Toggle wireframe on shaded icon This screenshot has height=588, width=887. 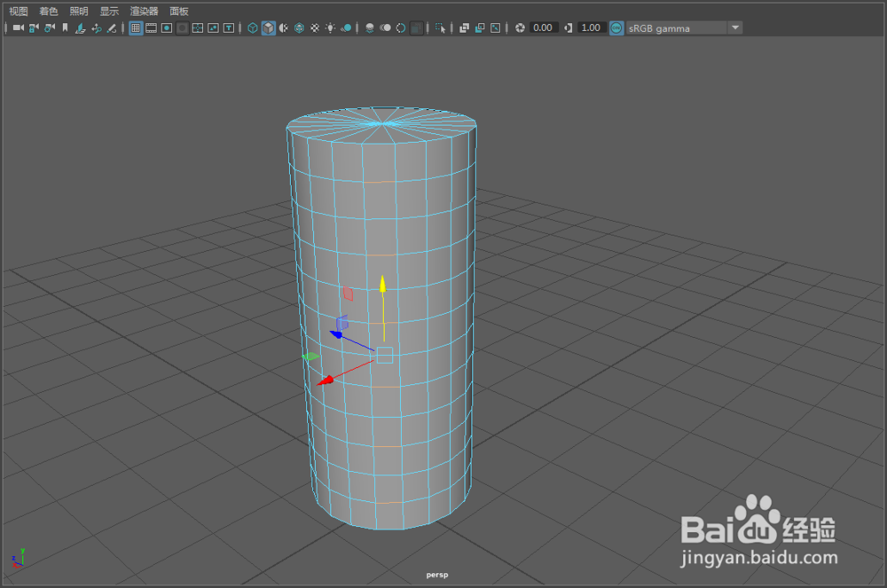pos(299,27)
